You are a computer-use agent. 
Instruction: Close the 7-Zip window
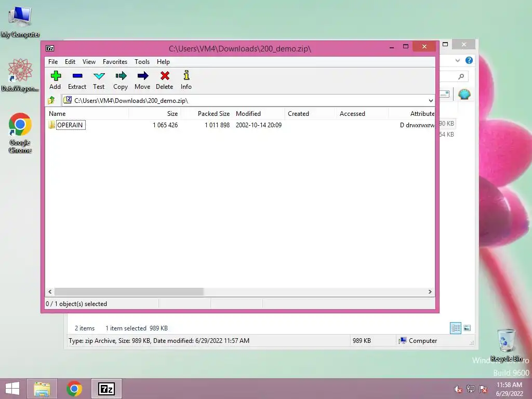pos(424,46)
